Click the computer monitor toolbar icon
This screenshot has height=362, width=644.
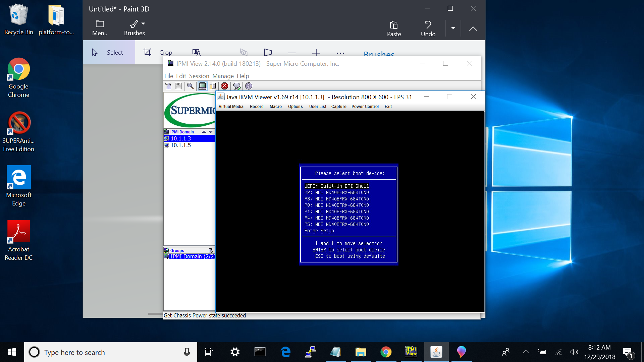point(202,86)
